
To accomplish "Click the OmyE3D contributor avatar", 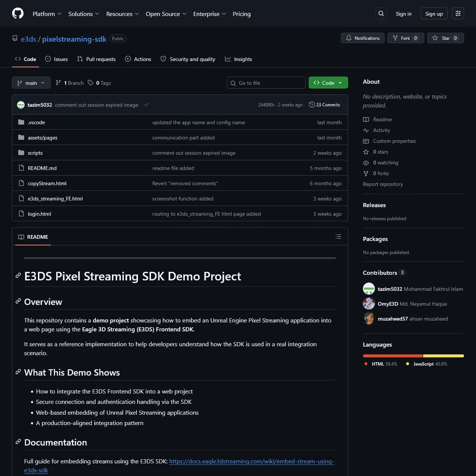I will coord(369,303).
